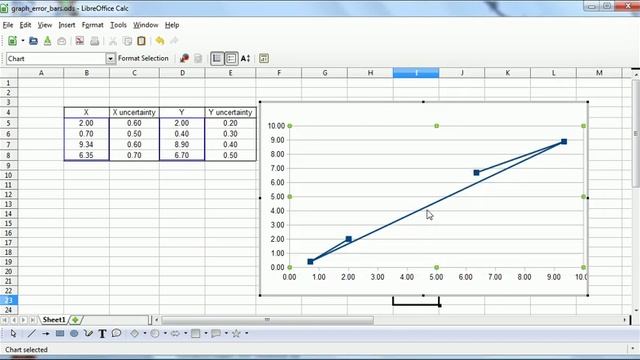Open the chart element selector dropdown
640x360 pixels.
coord(110,59)
